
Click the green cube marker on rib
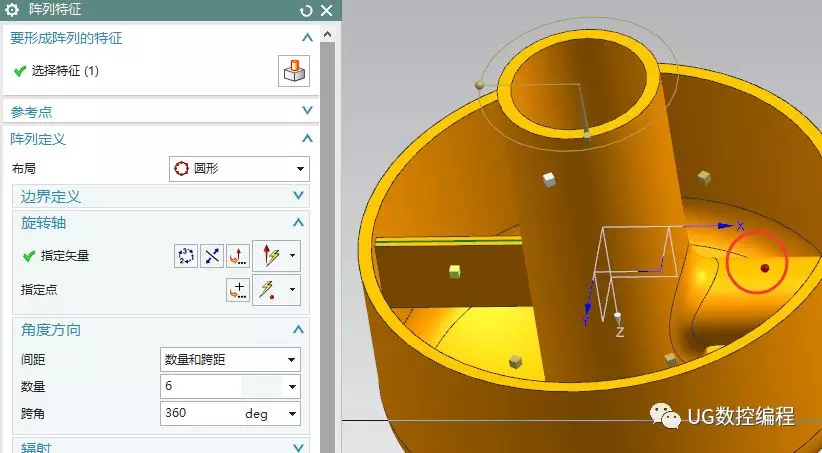[x=455, y=271]
